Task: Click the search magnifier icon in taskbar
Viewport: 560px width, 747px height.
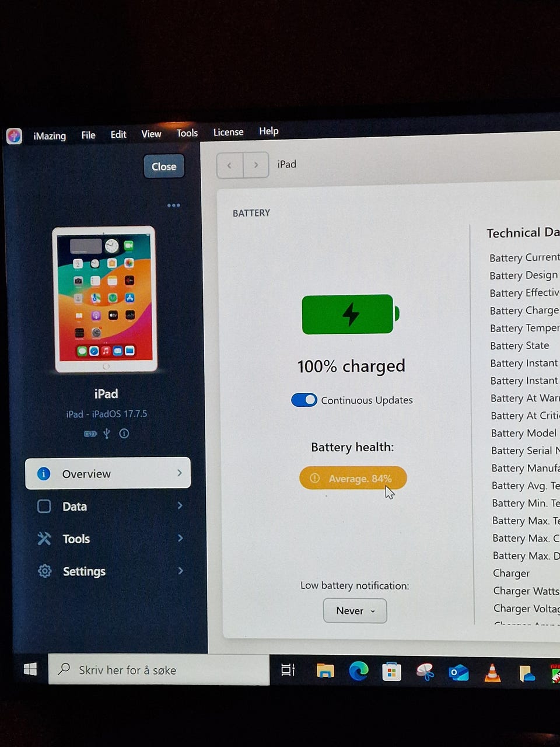Action: click(x=64, y=669)
